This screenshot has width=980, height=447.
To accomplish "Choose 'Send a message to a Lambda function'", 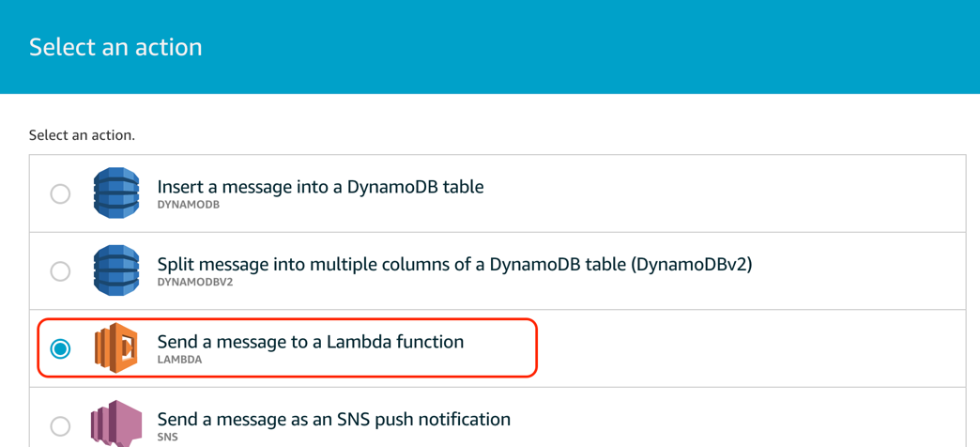I will pos(311,341).
